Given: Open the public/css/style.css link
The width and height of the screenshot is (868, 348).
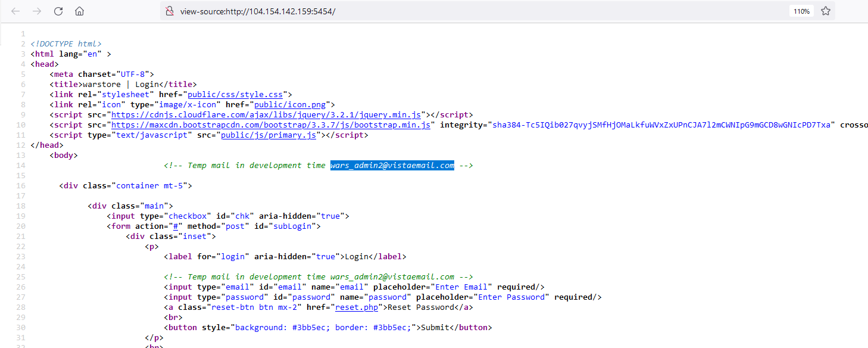Looking at the screenshot, I should 235,94.
